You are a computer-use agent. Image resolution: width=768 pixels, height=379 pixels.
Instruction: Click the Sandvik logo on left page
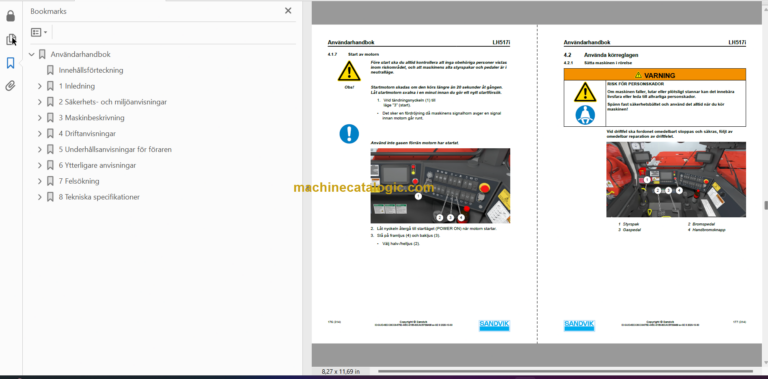(494, 325)
